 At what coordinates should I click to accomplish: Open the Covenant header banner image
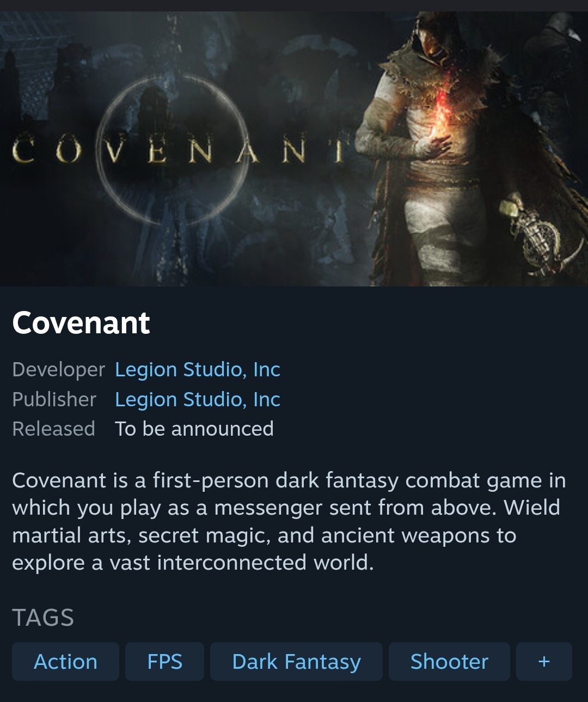[294, 149]
